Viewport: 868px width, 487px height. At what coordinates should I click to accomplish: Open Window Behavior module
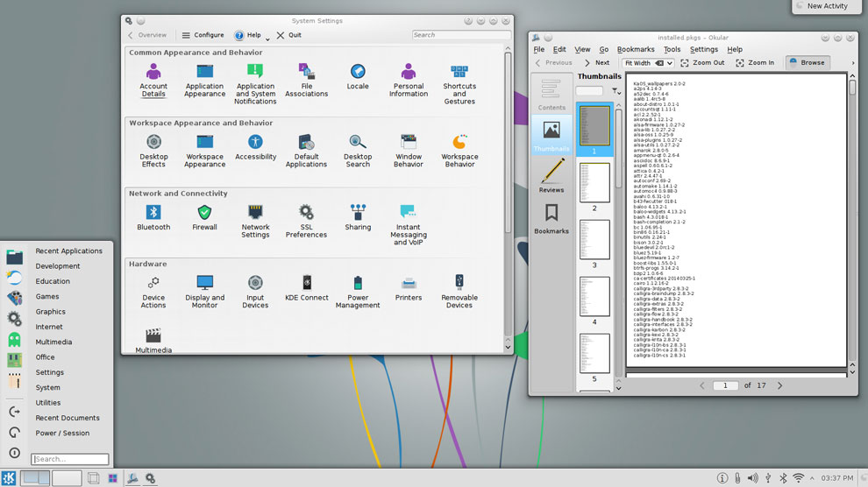point(409,151)
